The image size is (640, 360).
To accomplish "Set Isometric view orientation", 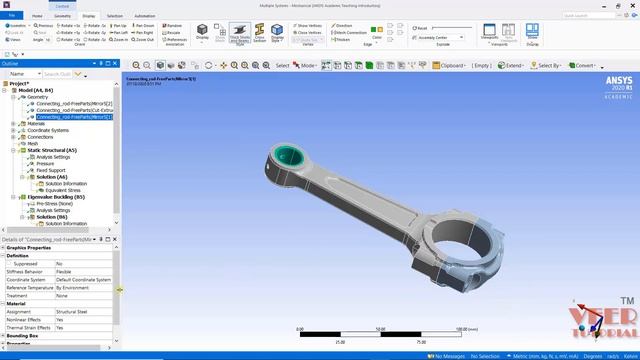I will pos(17,26).
